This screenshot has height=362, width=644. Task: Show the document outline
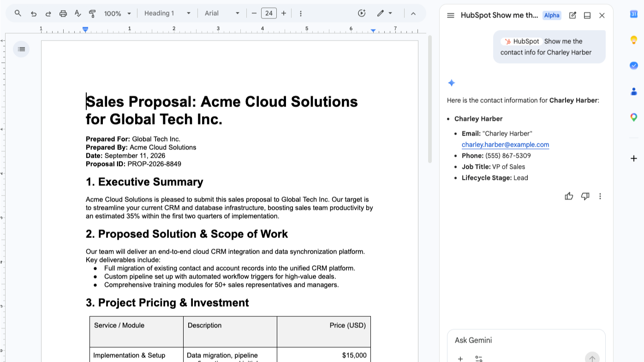[x=21, y=49]
